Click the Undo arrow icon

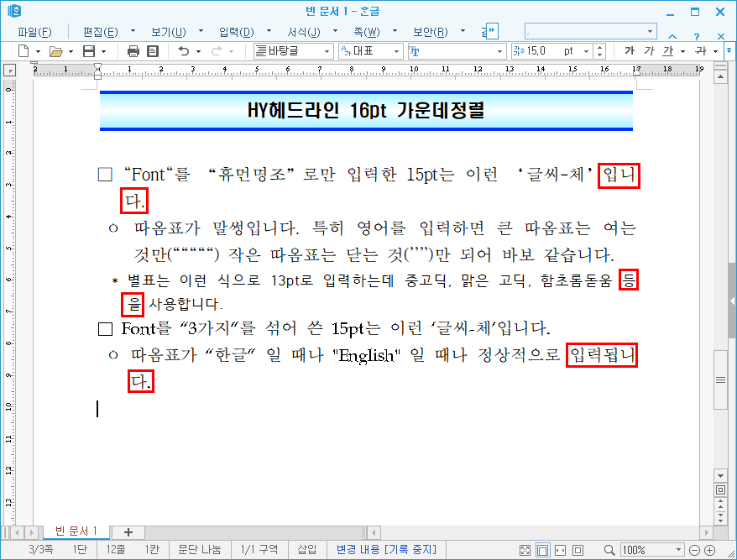coord(184,51)
